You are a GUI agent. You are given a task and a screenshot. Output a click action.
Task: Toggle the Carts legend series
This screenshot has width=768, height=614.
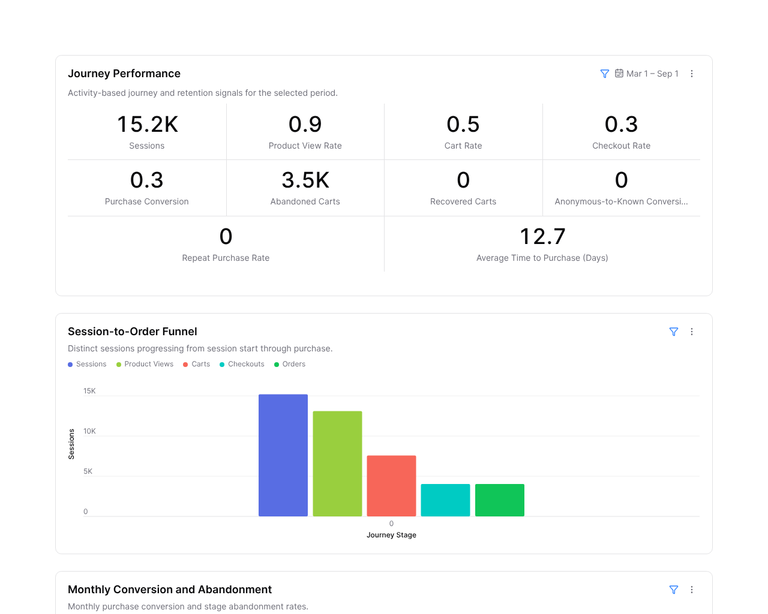pos(196,364)
